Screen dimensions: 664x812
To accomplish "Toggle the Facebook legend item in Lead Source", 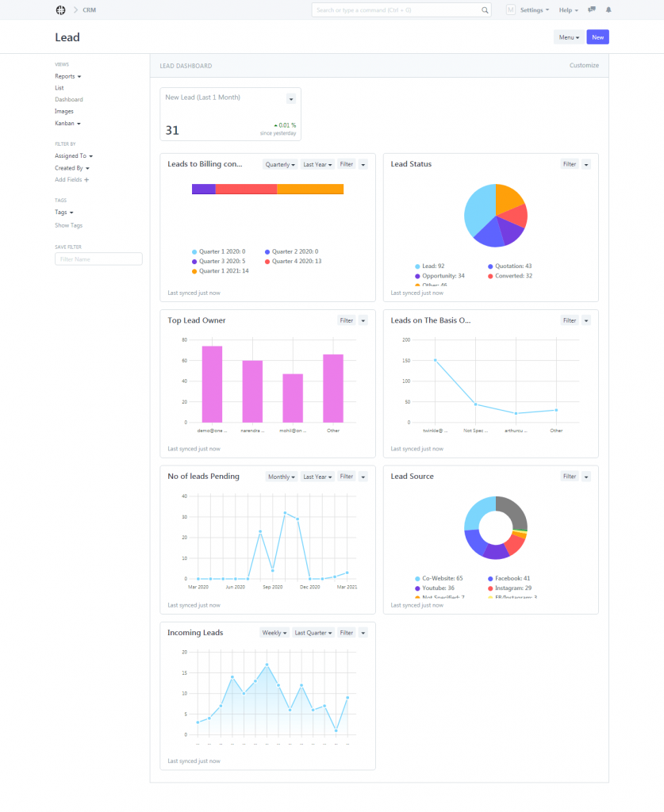I will 512,579.
